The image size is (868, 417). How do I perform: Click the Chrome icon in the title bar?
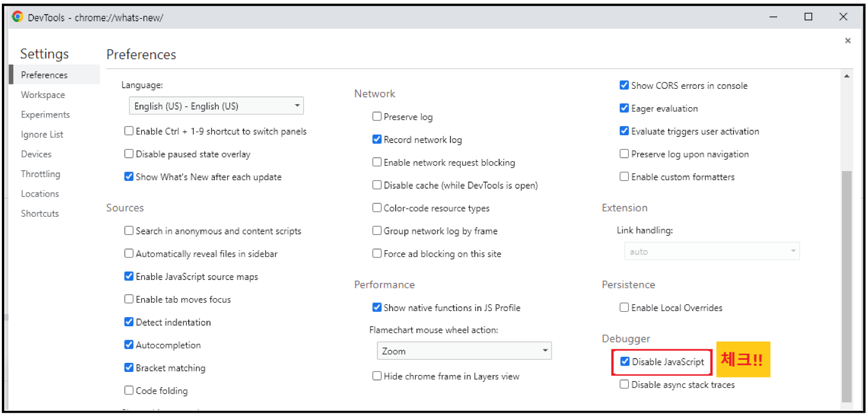[18, 17]
